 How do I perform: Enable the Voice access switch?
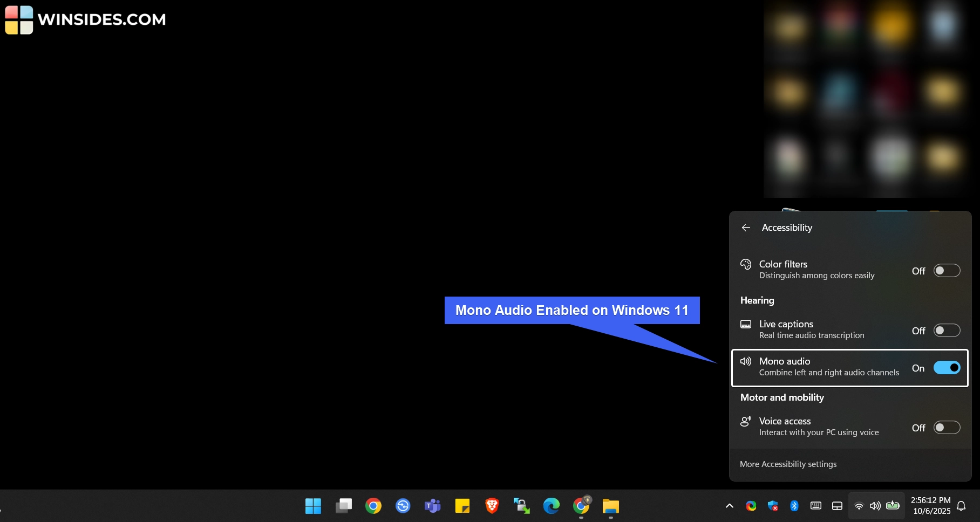coord(947,428)
